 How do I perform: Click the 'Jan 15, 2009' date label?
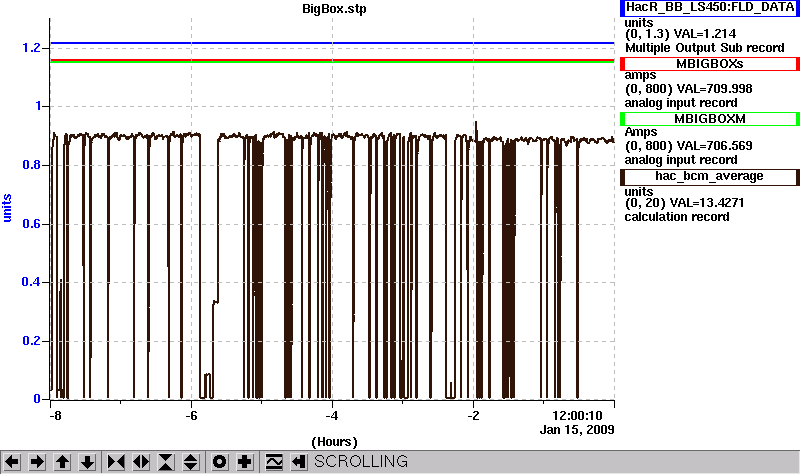pyautogui.click(x=577, y=430)
